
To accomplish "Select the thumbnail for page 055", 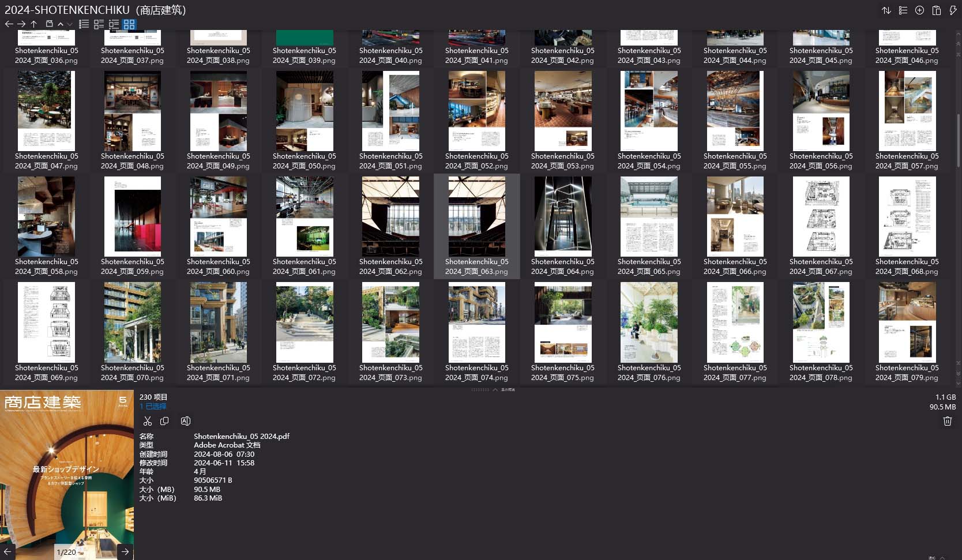I will coord(735,111).
